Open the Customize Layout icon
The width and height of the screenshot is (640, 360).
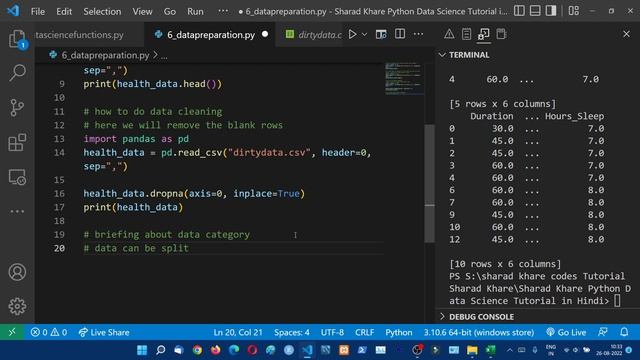(573, 11)
